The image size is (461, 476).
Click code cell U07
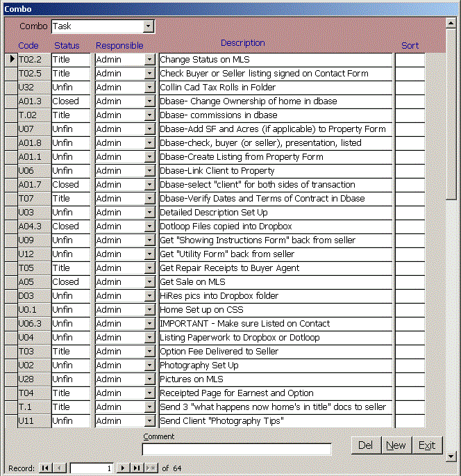pyautogui.click(x=34, y=129)
